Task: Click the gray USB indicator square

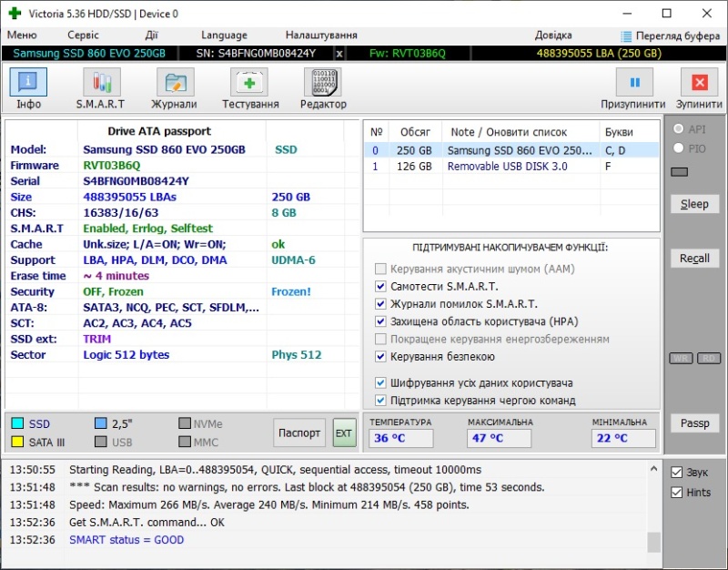Action: (x=101, y=442)
